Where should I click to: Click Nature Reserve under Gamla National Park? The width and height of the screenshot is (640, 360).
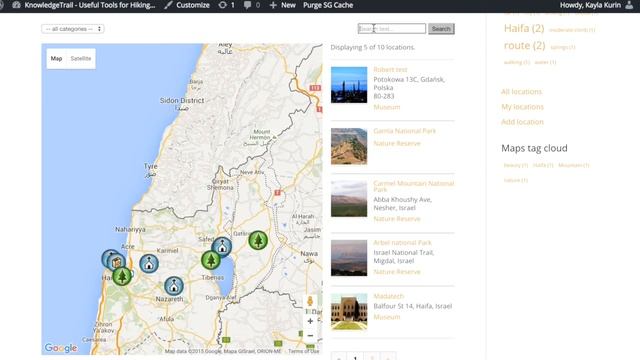397,143
